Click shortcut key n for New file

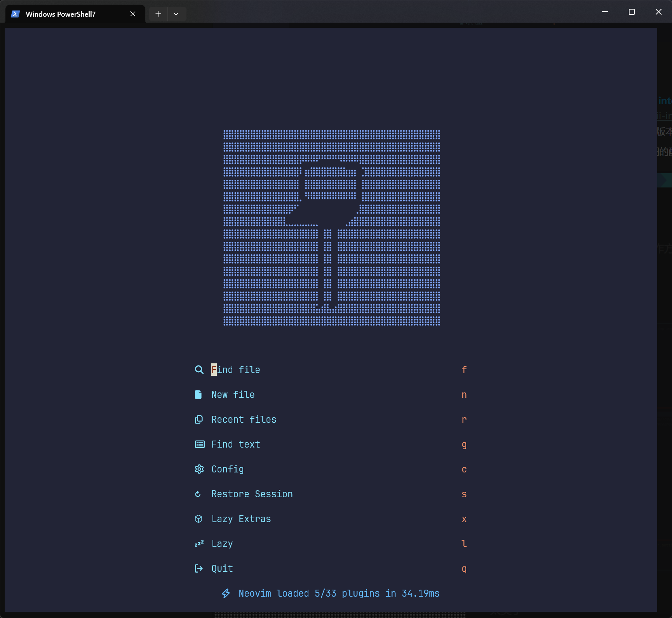tap(464, 395)
